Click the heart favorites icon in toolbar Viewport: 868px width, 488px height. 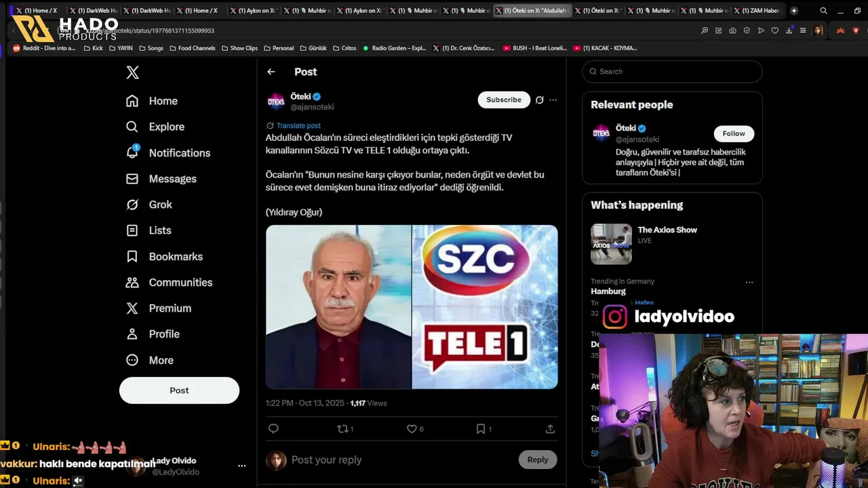(775, 30)
